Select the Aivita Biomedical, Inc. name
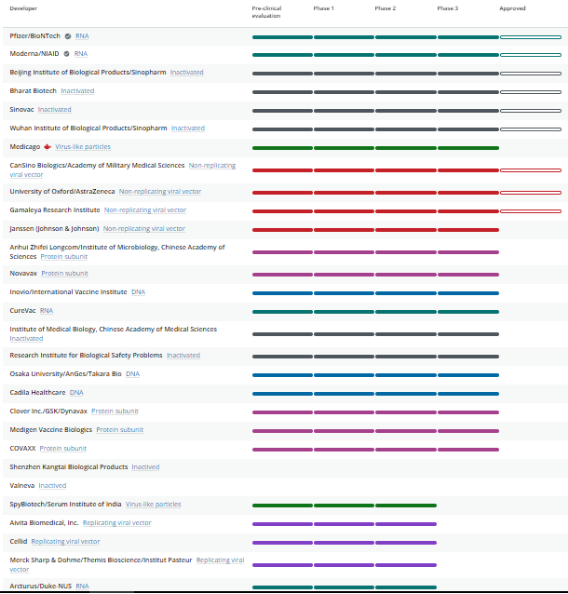Screen dimensions: 568x594 click(44, 523)
